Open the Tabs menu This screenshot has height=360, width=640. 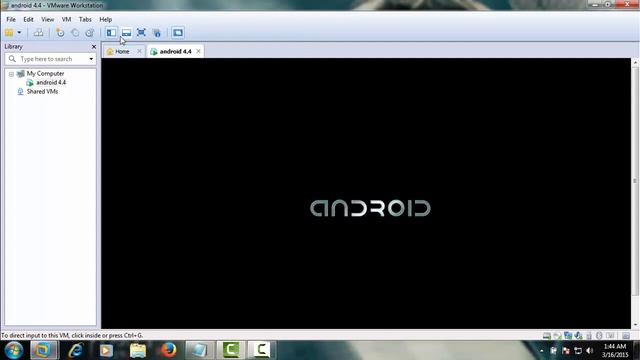(85, 19)
